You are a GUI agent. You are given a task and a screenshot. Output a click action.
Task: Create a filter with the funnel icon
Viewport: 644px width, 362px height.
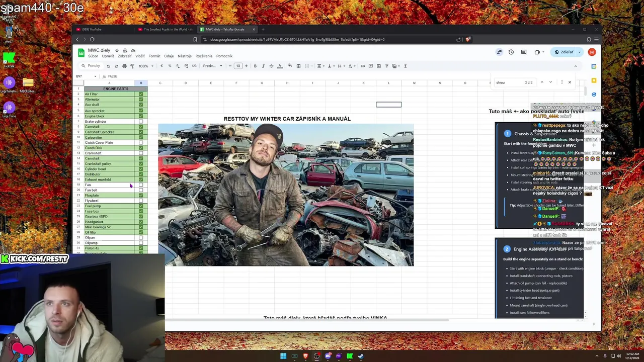coord(386,66)
